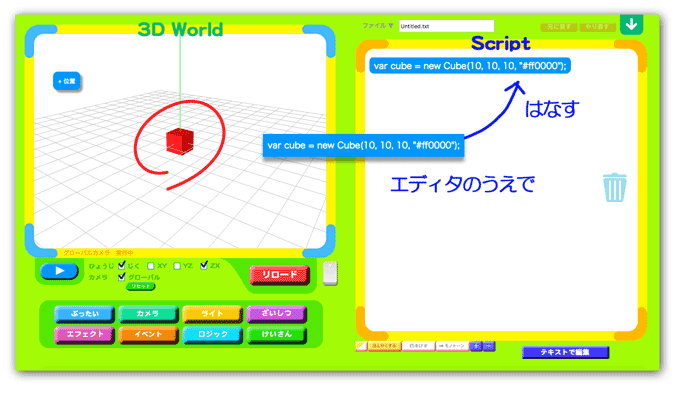
Task: Select the red cube in 3D World
Action: [180, 141]
